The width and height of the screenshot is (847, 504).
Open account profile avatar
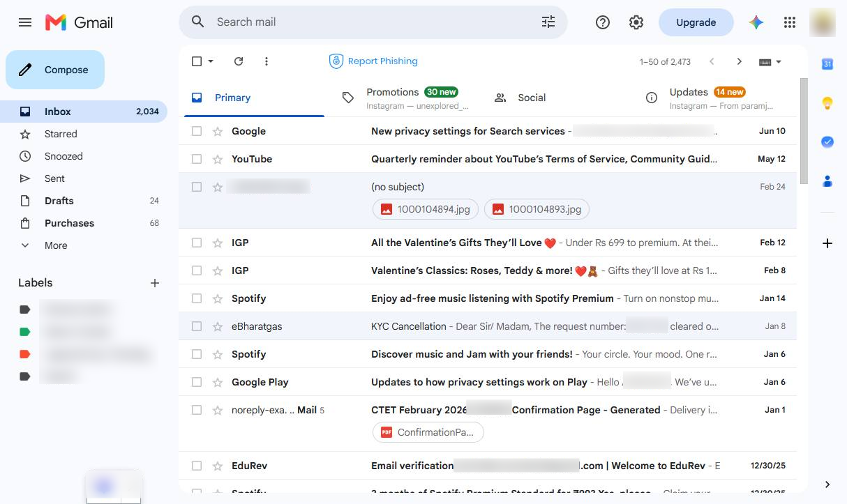(823, 22)
